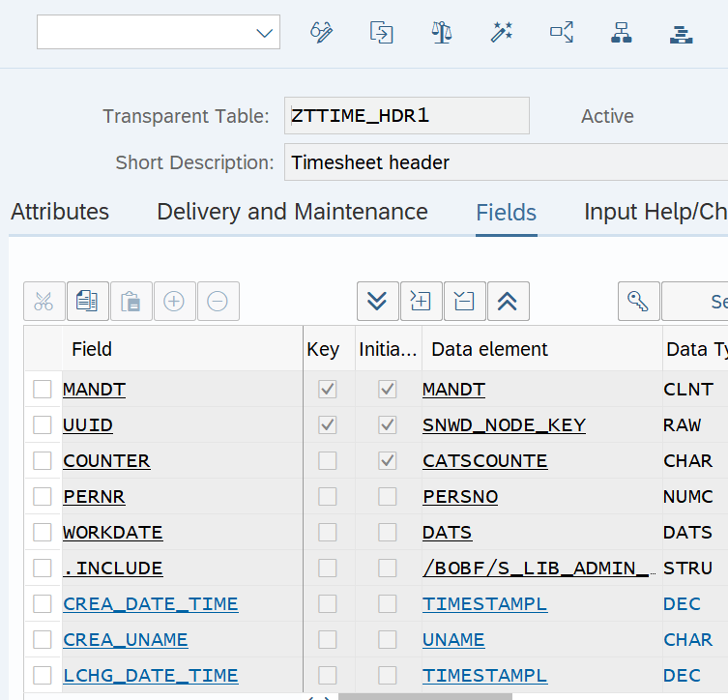
Task: Click the horizontal scrollbar below the table
Action: click(x=424, y=697)
